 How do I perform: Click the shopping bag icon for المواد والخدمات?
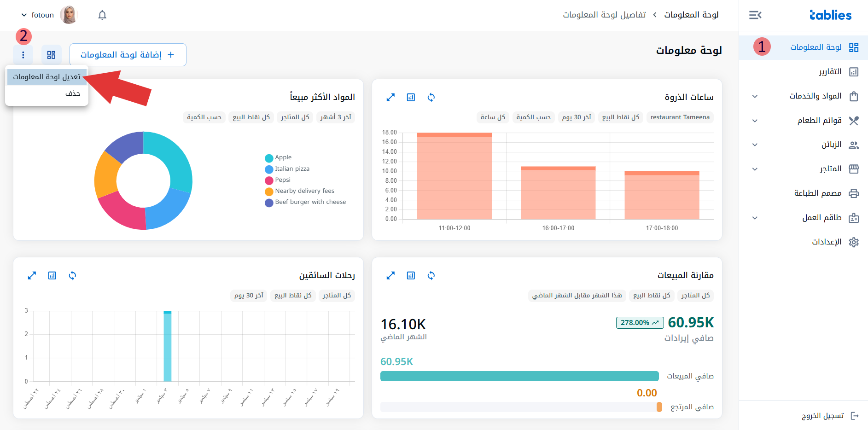tap(854, 96)
